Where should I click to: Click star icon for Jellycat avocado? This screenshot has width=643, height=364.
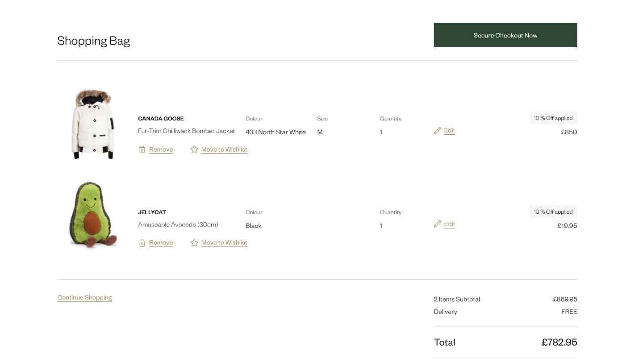[194, 243]
